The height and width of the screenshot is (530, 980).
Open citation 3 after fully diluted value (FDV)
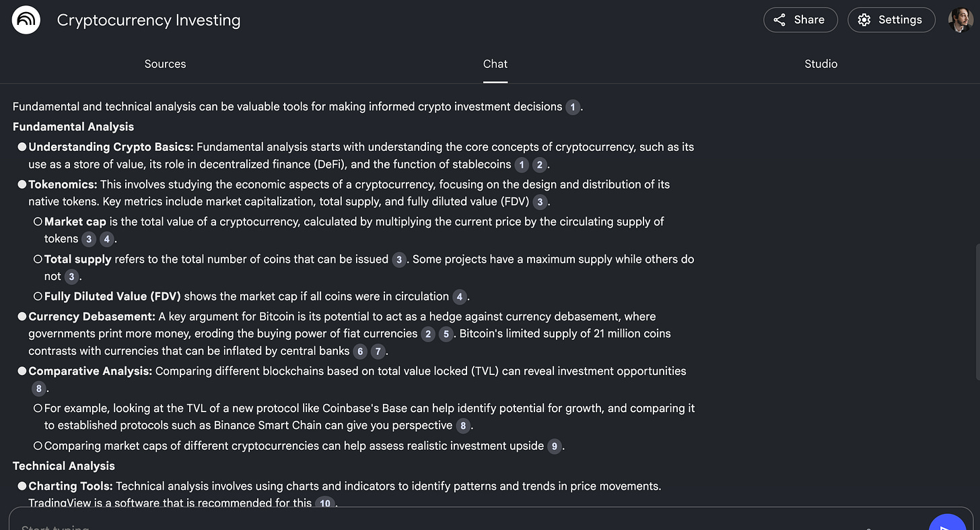(x=540, y=202)
